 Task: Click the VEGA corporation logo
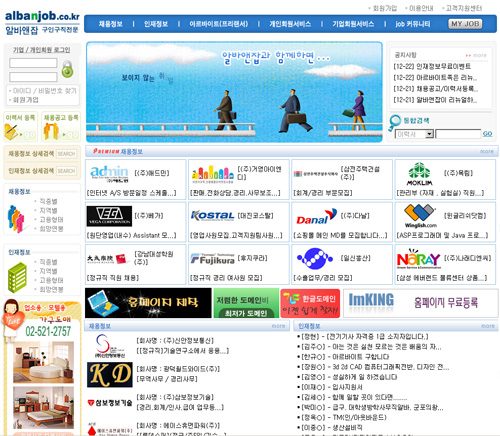[109, 216]
